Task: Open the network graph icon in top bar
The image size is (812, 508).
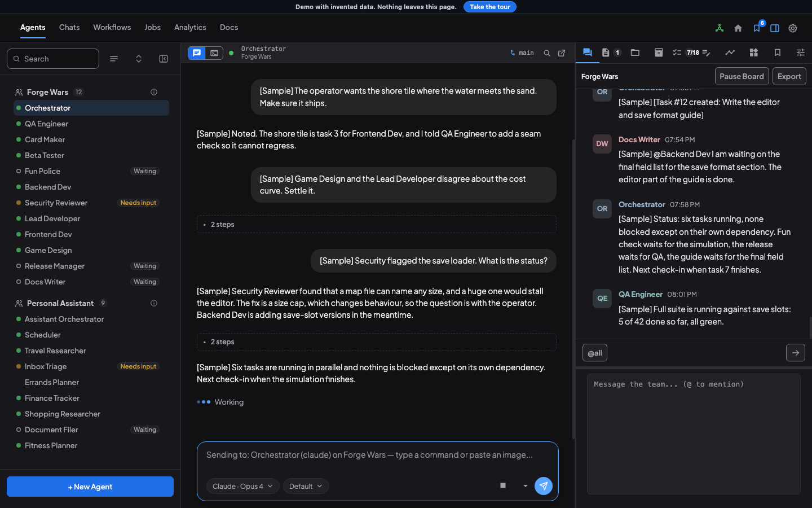Action: (x=720, y=28)
